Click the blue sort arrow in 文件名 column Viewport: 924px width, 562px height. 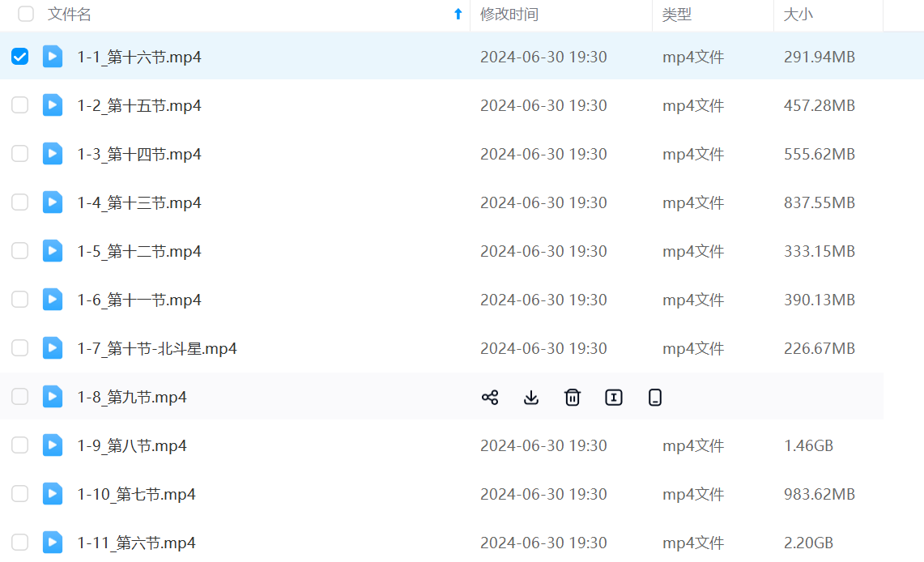[458, 14]
